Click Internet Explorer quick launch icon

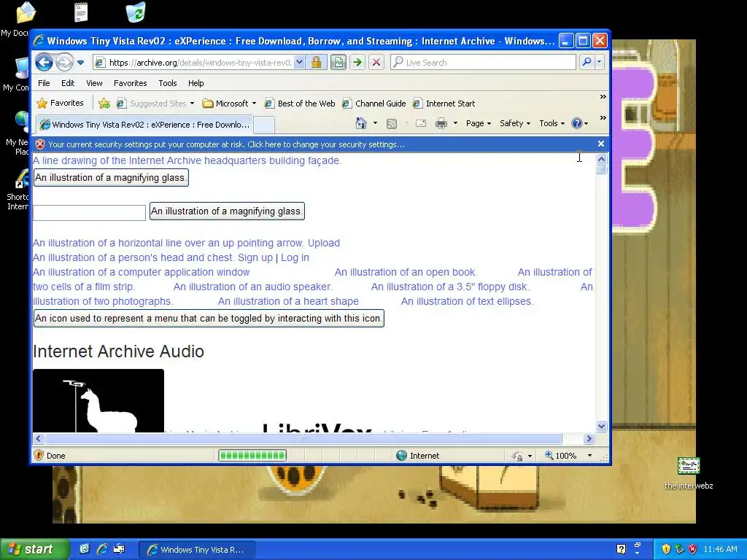point(102,549)
